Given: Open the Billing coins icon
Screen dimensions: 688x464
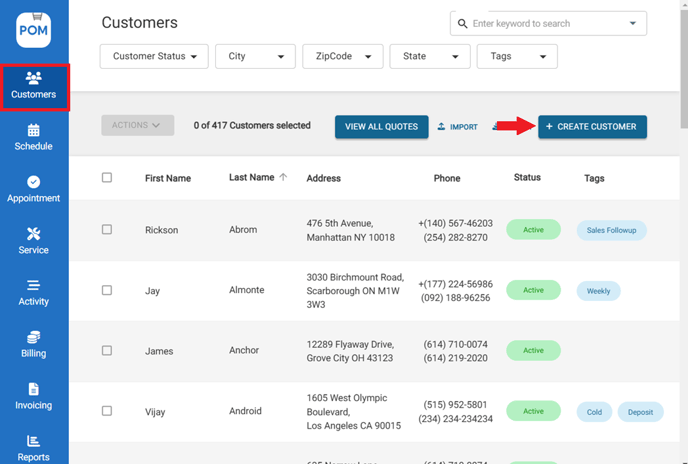Looking at the screenshot, I should [x=34, y=338].
